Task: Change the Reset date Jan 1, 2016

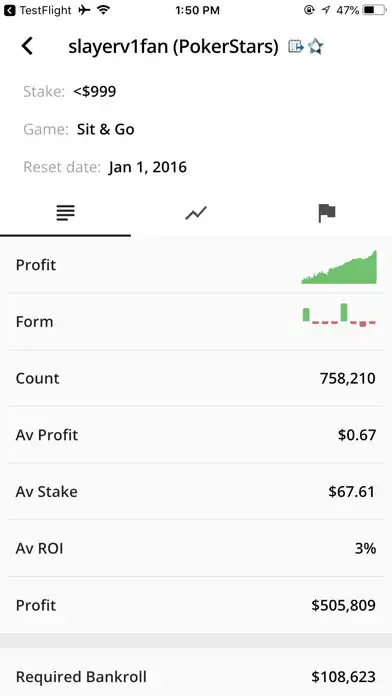Action: [147, 167]
